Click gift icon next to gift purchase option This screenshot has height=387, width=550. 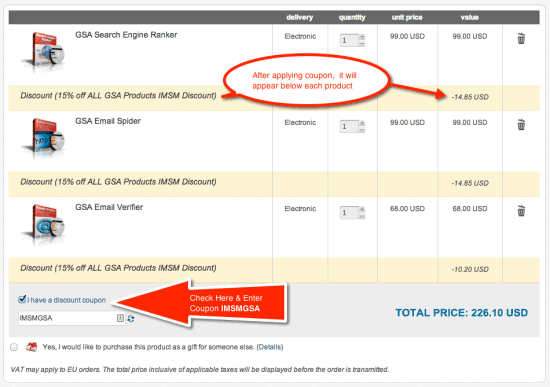32,347
